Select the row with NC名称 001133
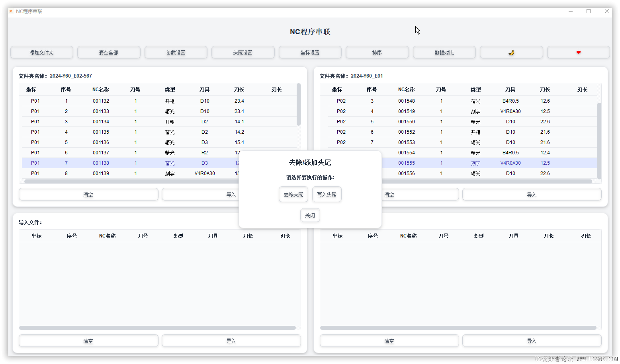The height and width of the screenshot is (364, 620). pos(159,111)
